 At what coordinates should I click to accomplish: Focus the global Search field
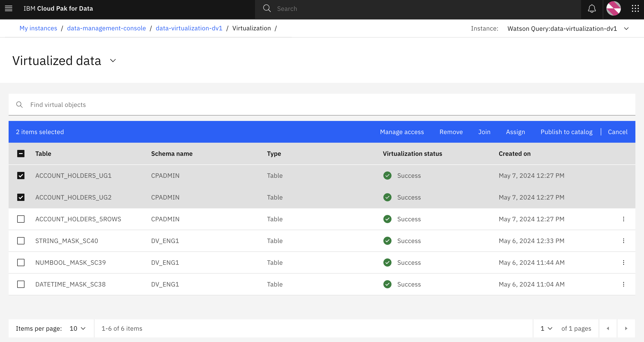click(x=418, y=9)
